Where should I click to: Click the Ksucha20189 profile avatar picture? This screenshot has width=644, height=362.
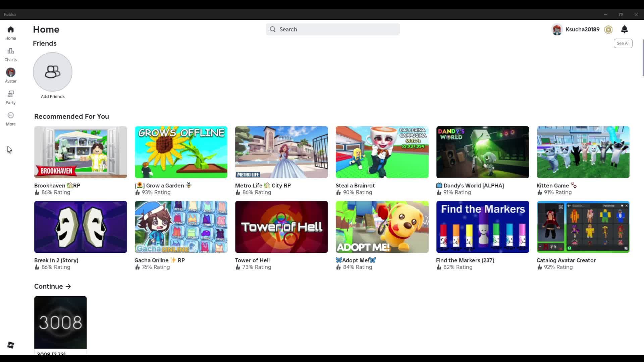pyautogui.click(x=557, y=29)
